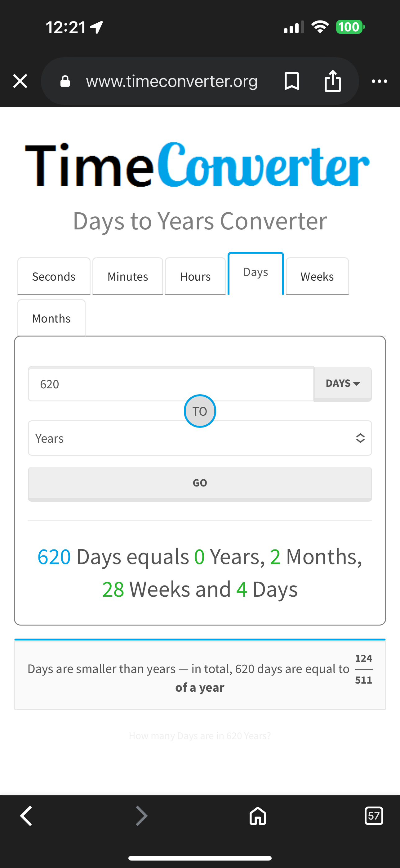The width and height of the screenshot is (400, 868).
Task: Switch to the Weeks tab
Action: 317,276
